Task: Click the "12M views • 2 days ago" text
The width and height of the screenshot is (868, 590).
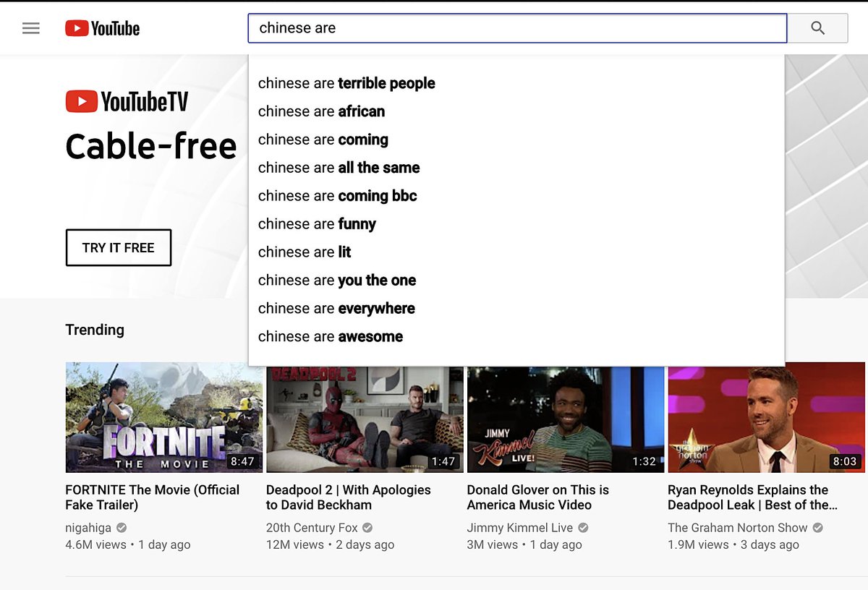Action: (331, 545)
